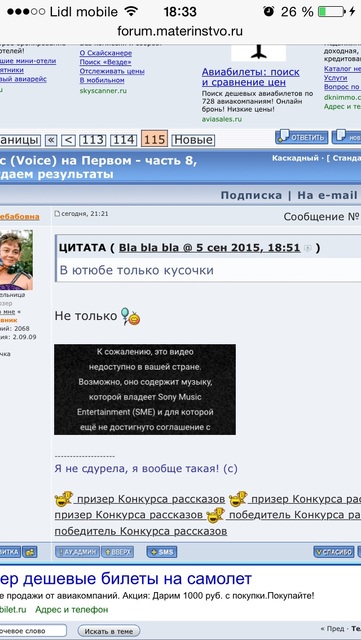
Task: Go to page 114
Action: pyautogui.click(x=123, y=140)
